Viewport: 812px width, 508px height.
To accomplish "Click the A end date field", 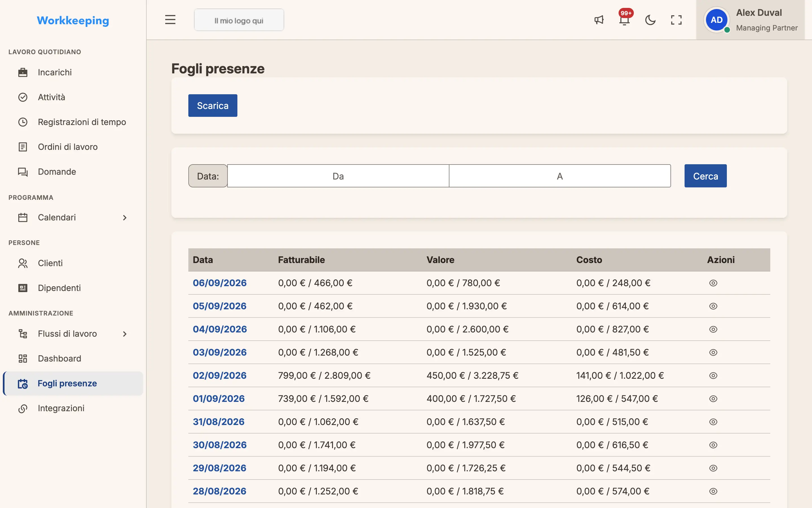I will [560, 176].
